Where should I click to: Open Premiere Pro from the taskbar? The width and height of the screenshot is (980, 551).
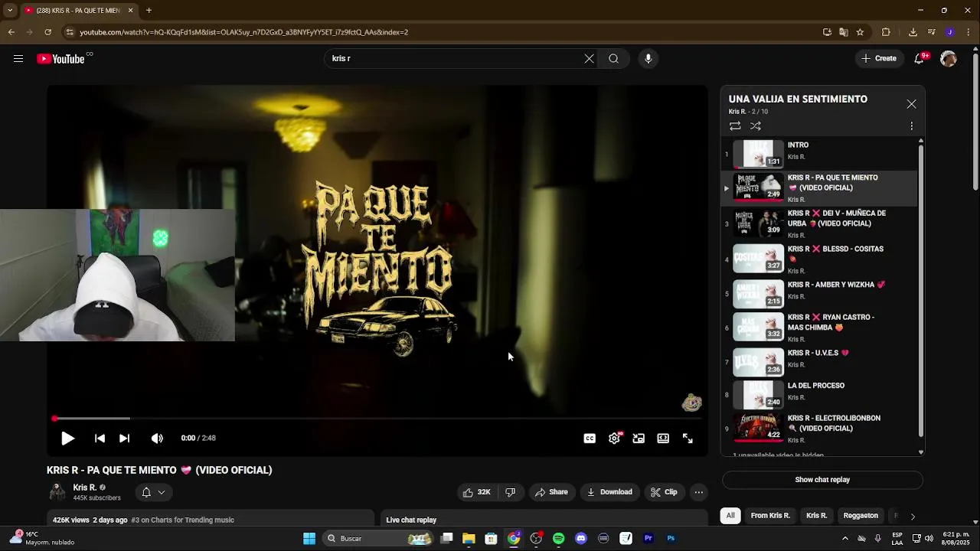[648, 539]
